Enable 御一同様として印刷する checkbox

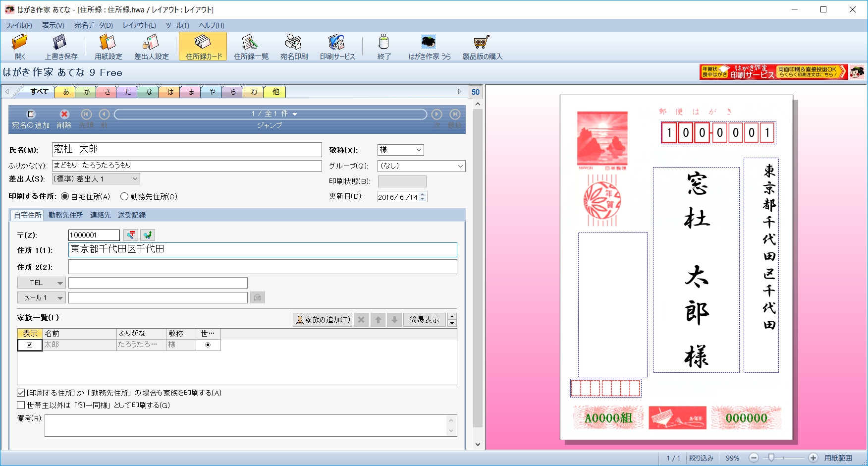pos(21,405)
